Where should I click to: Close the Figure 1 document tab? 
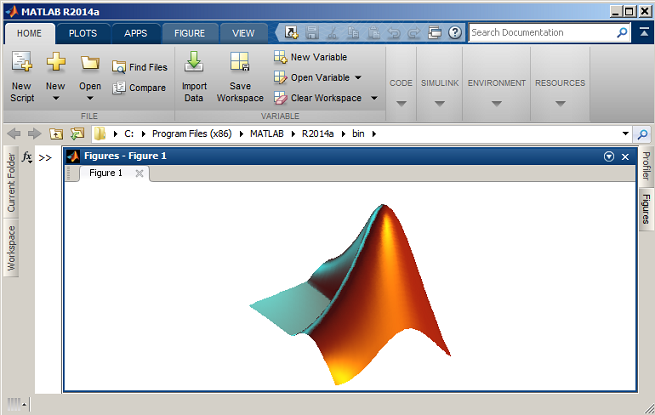click(140, 173)
